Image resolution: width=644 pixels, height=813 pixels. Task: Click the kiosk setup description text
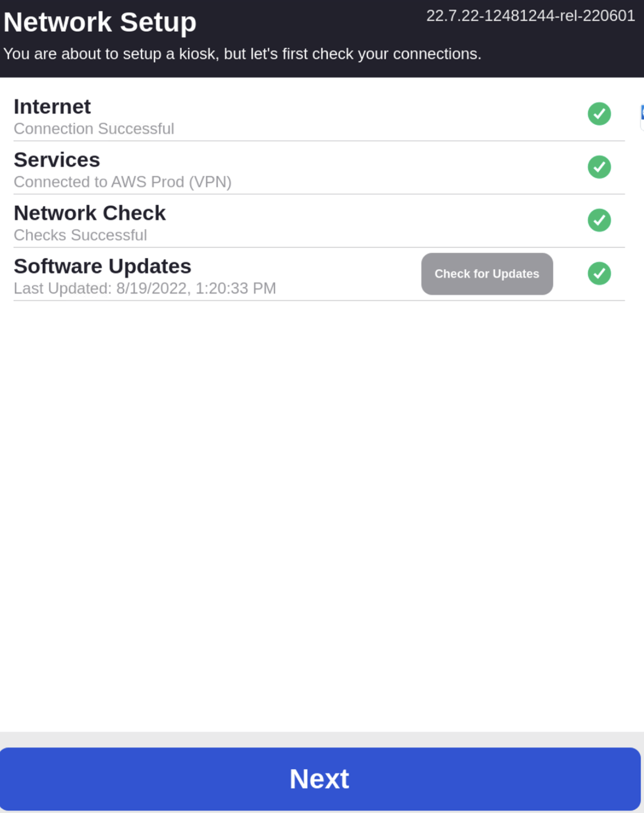click(x=242, y=54)
